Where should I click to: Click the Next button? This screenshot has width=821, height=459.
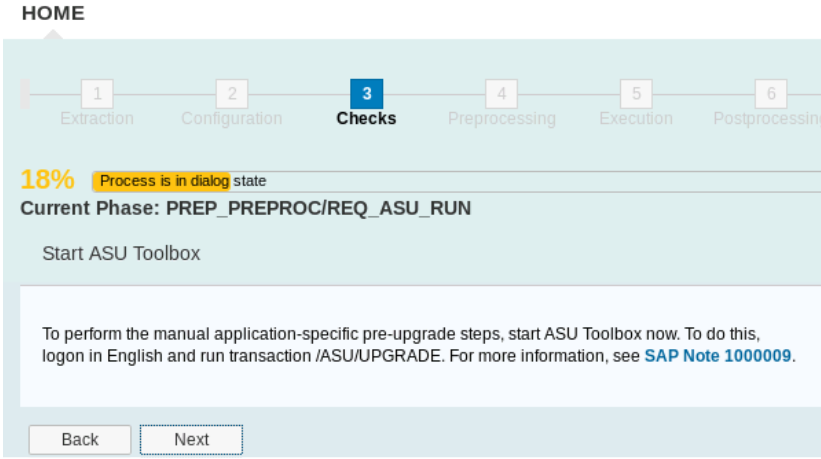click(x=191, y=440)
